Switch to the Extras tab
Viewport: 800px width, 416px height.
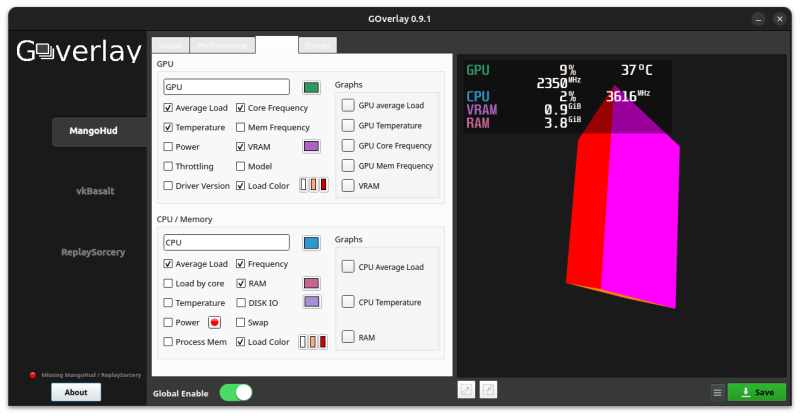coord(317,45)
